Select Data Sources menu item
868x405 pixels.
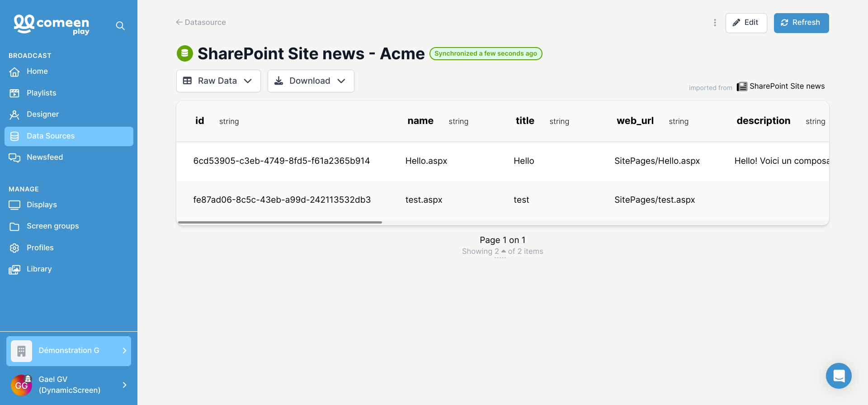click(x=69, y=136)
